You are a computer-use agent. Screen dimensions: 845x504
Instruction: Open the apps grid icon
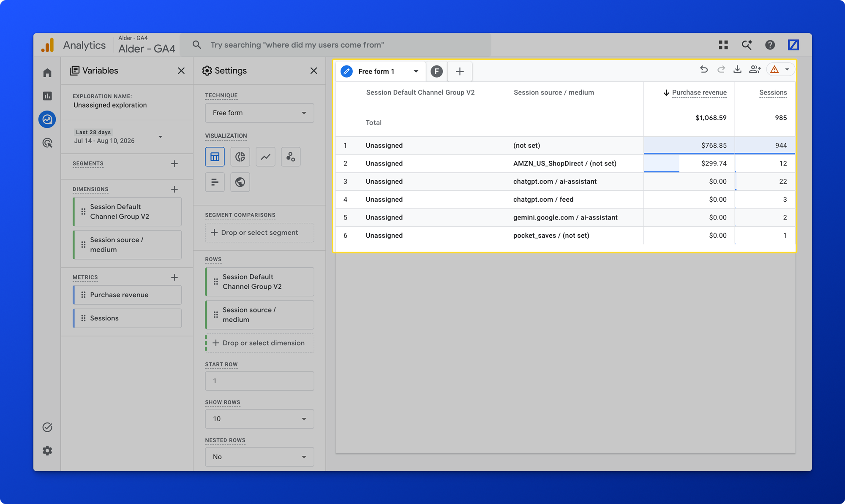723,45
